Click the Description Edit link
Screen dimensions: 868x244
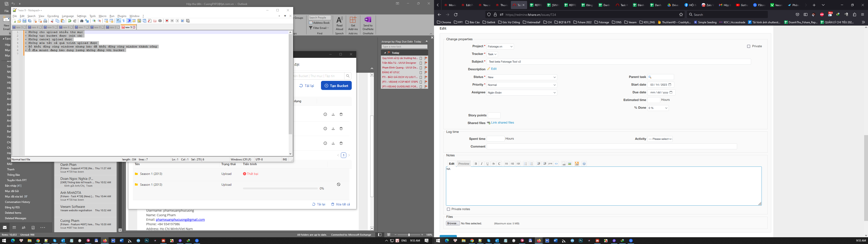click(x=494, y=69)
